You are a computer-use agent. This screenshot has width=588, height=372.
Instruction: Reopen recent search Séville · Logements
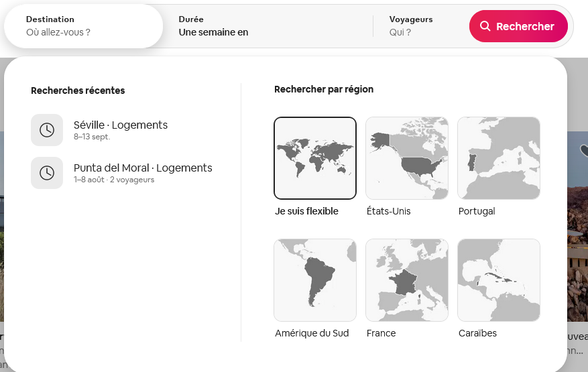click(121, 125)
